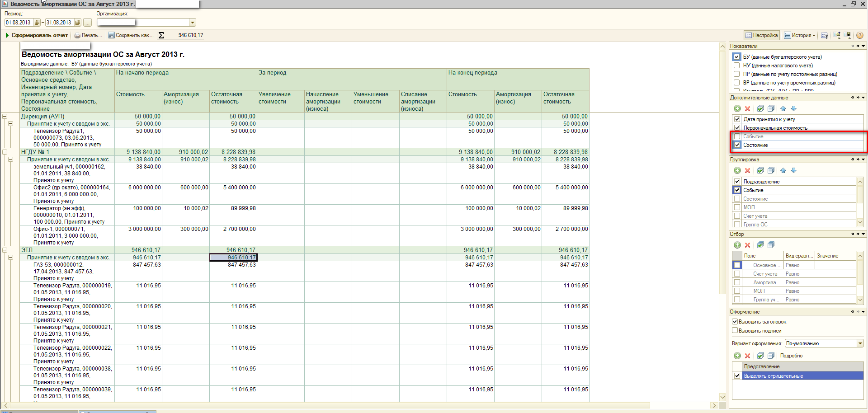Uncheck all items in Дополнительные данные
The width and height of the screenshot is (868, 413).
[771, 108]
